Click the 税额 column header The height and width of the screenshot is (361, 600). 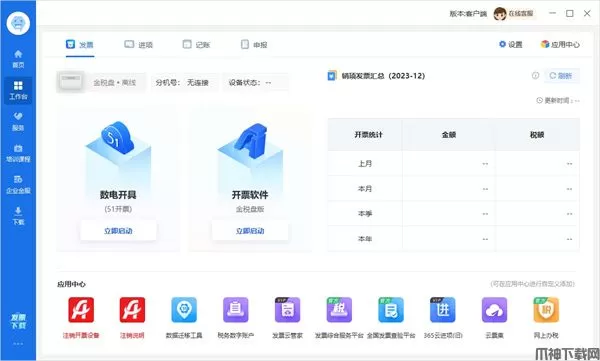point(537,135)
